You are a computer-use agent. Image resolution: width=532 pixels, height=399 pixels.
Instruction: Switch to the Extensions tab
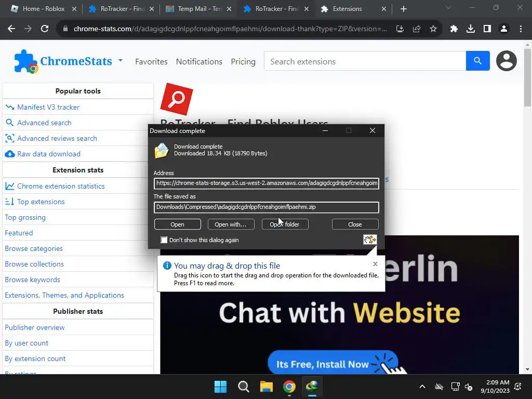pos(348,9)
